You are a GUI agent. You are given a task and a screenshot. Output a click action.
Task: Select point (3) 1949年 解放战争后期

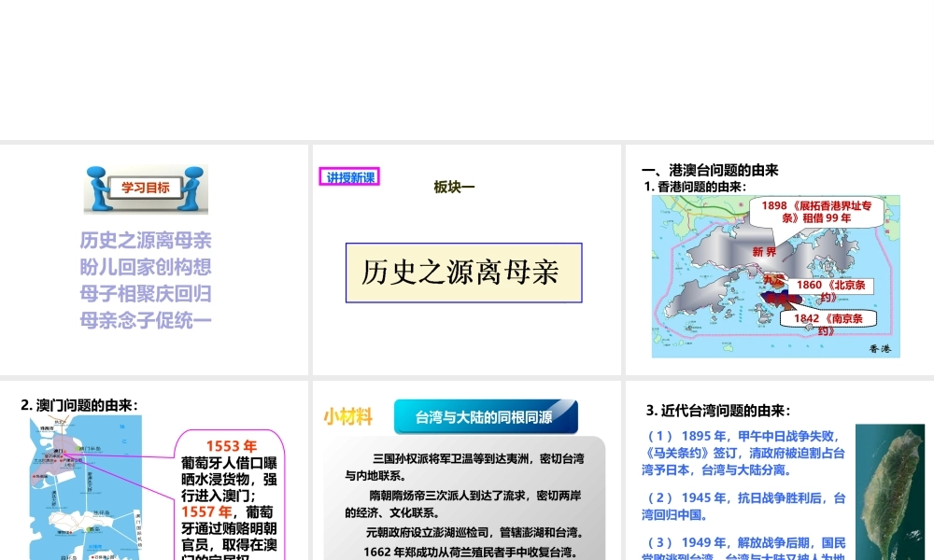point(743,548)
